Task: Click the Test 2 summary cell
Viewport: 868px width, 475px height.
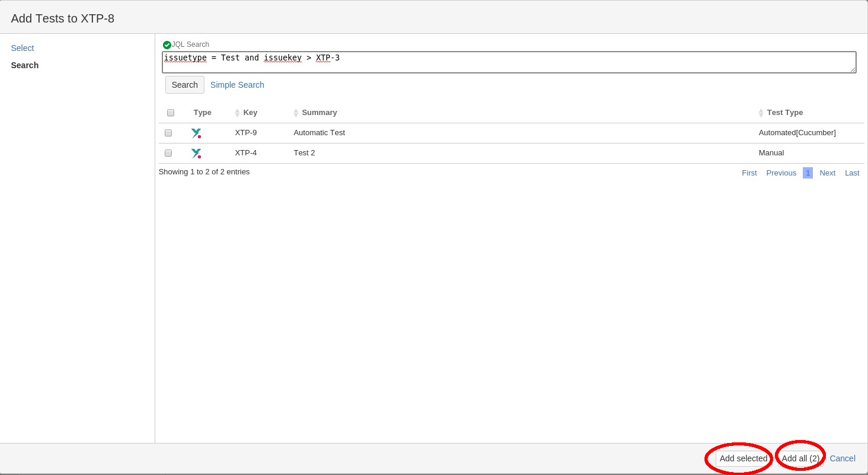Action: click(x=305, y=153)
